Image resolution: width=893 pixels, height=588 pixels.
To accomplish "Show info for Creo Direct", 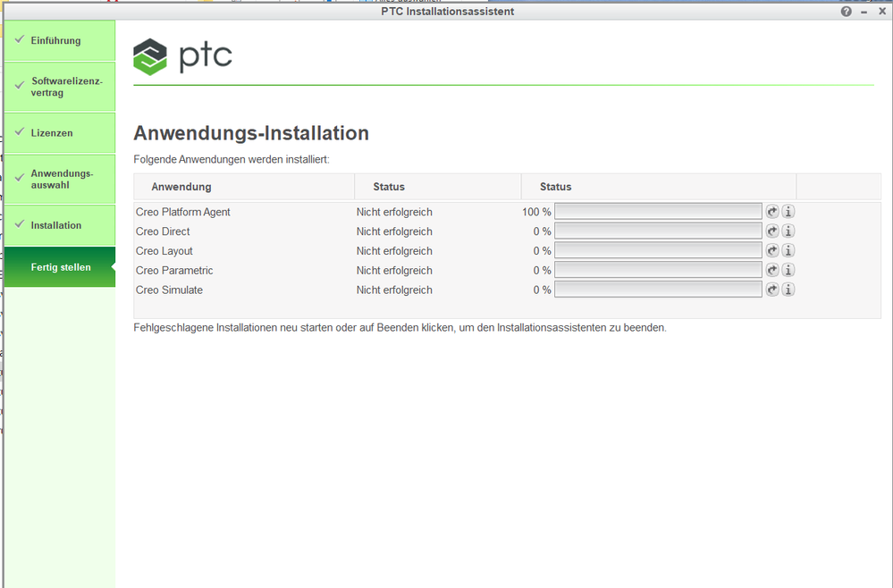I will tap(788, 231).
